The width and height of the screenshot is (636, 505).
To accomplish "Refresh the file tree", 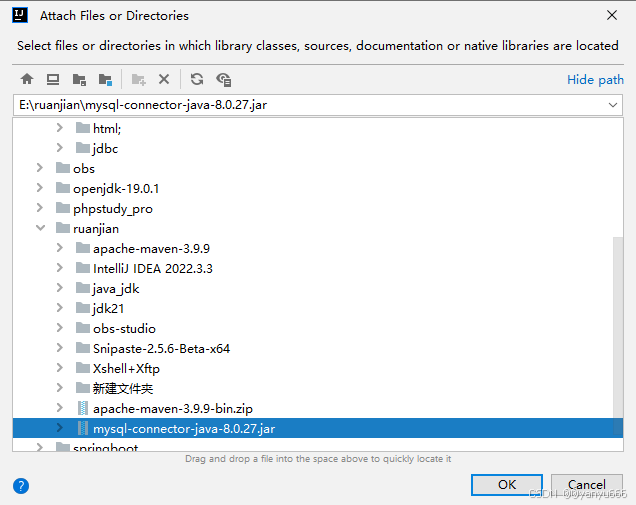I will click(197, 79).
